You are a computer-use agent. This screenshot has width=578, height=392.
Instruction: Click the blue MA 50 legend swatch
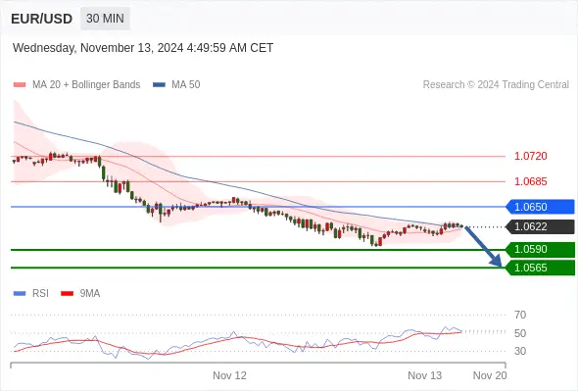click(x=159, y=85)
